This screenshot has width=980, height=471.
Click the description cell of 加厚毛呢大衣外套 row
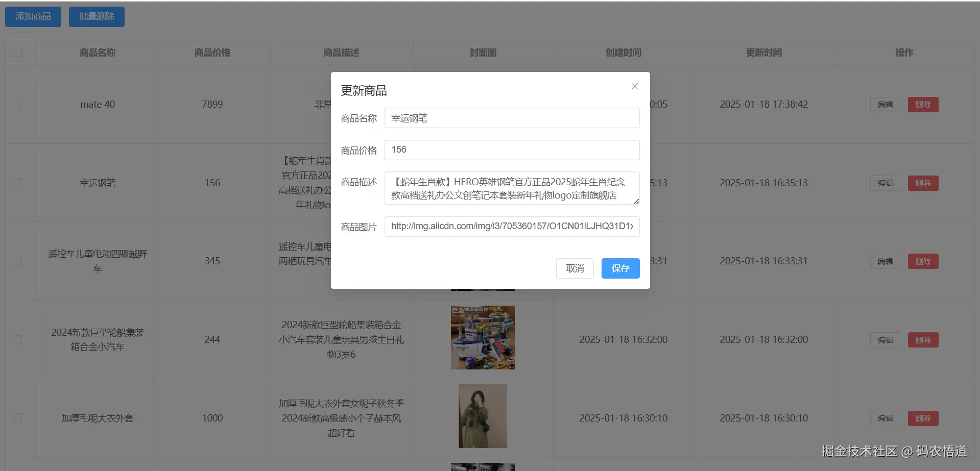341,418
